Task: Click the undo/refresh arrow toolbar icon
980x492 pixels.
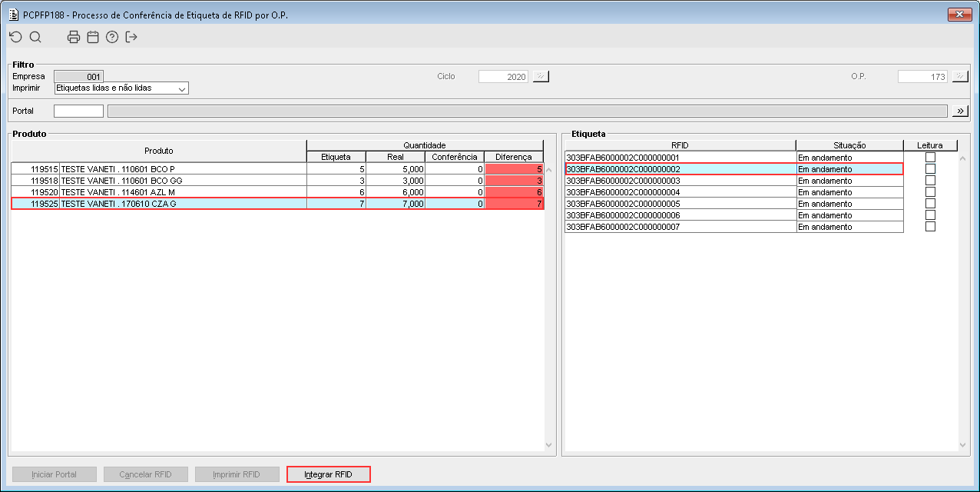Action: point(15,37)
